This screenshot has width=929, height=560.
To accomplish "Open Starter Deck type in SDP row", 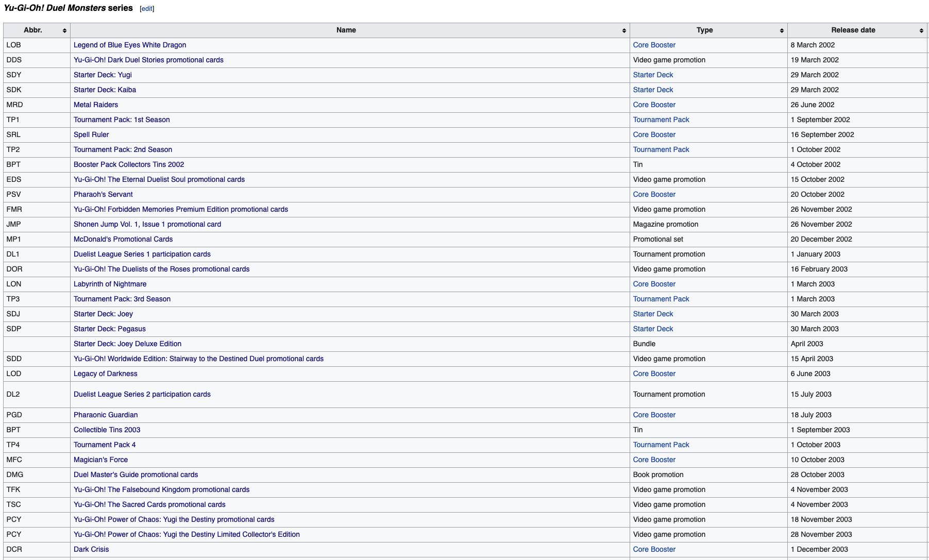I will [653, 329].
